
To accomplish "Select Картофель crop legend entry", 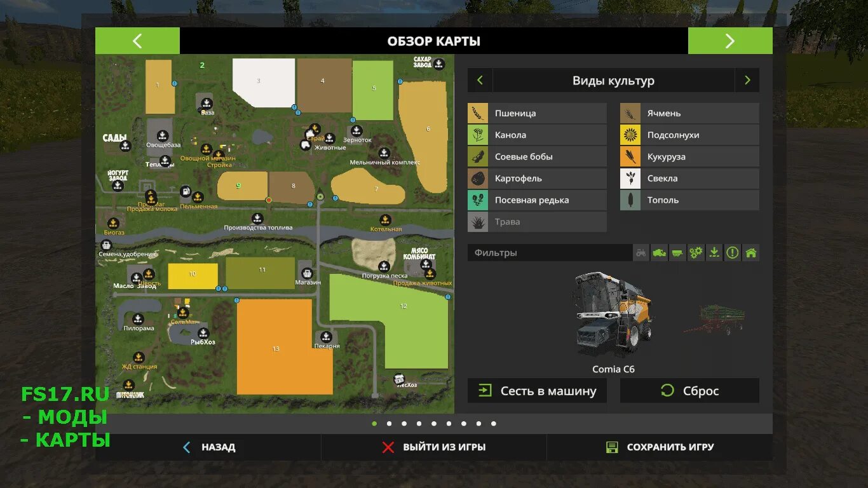I will (x=537, y=178).
